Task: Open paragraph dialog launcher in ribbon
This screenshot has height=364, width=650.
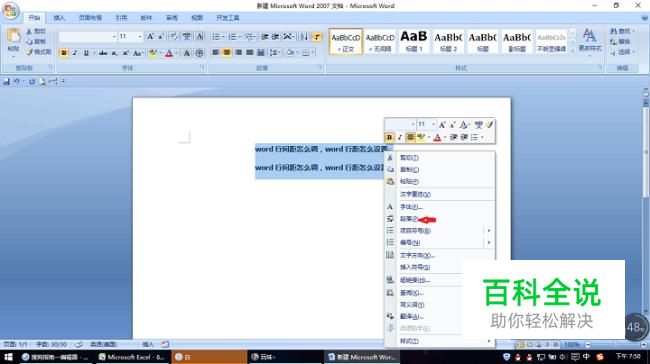Action: [x=320, y=68]
